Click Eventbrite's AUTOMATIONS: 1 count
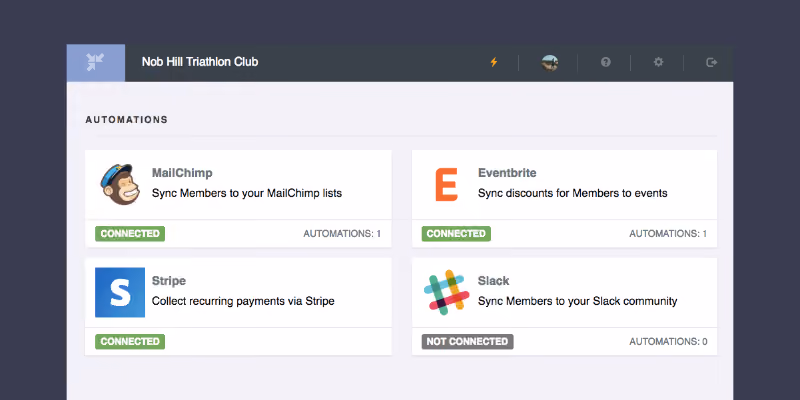This screenshot has height=400, width=800. (x=668, y=234)
